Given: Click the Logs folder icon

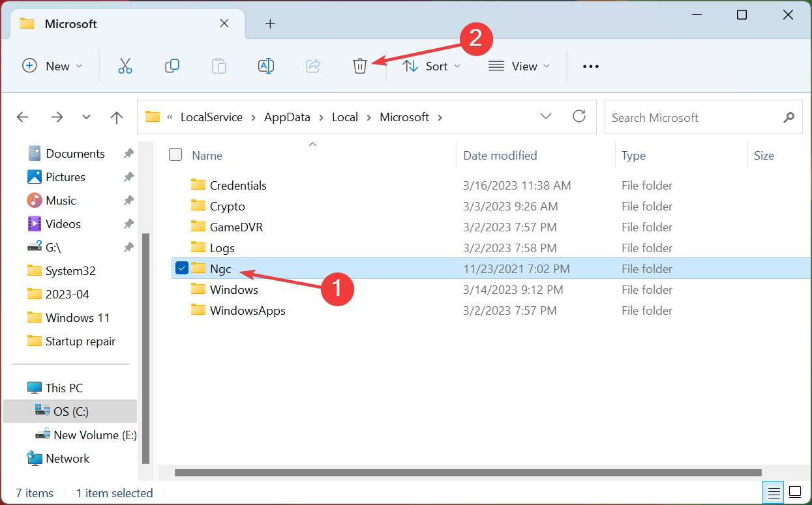Looking at the screenshot, I should (x=198, y=248).
